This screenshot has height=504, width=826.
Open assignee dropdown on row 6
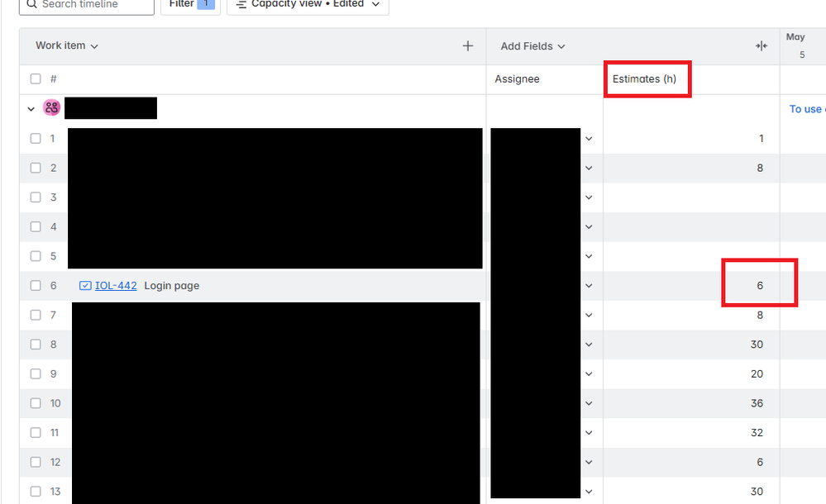tap(589, 285)
